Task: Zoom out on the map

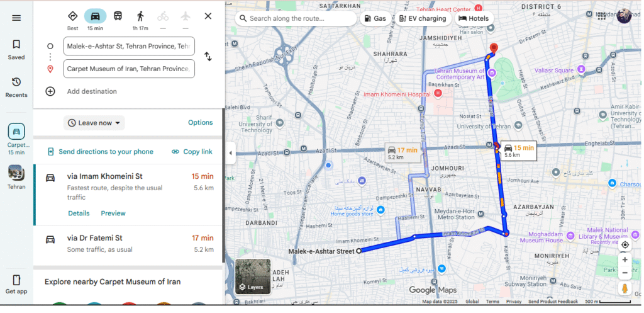Action: pyautogui.click(x=625, y=273)
